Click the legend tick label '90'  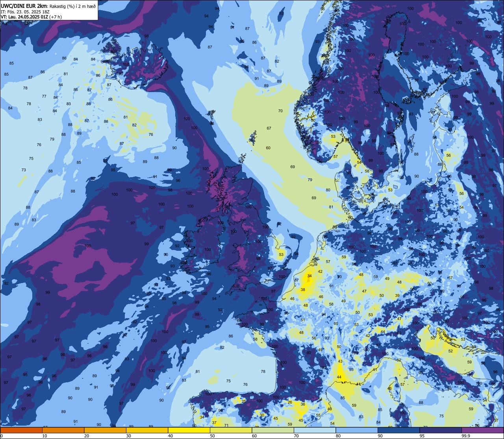click(380, 436)
